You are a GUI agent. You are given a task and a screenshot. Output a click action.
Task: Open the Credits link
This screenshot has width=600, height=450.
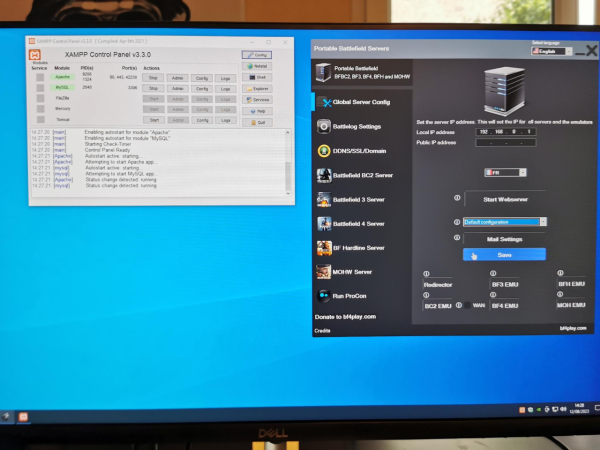322,331
